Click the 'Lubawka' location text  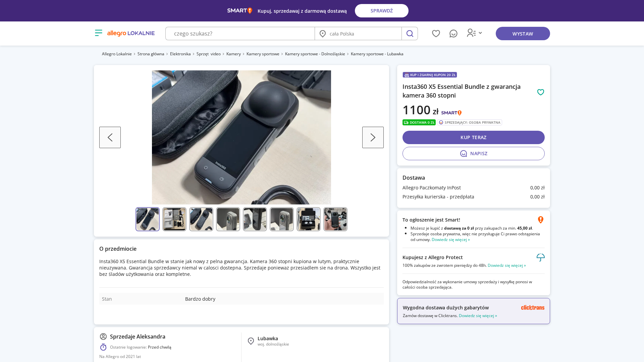point(268,339)
